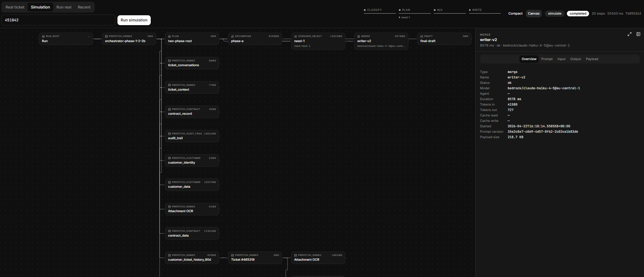
Task: Select the need-1 node
Action: pos(318,41)
